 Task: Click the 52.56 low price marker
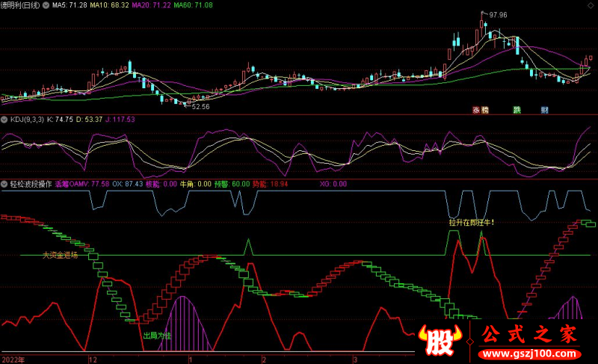coord(200,107)
